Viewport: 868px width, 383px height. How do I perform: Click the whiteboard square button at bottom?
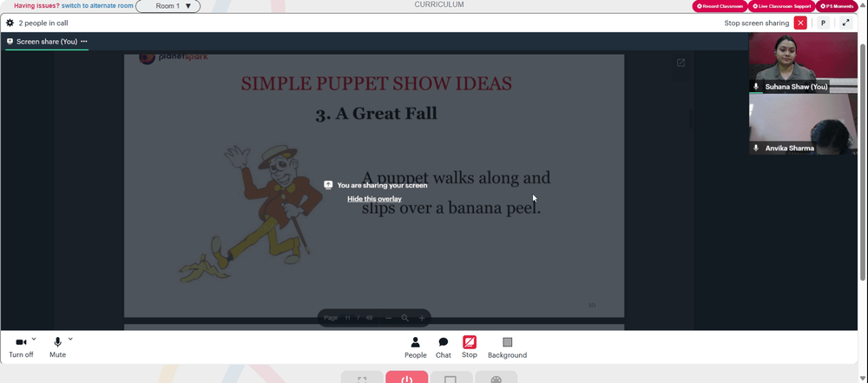(450, 378)
